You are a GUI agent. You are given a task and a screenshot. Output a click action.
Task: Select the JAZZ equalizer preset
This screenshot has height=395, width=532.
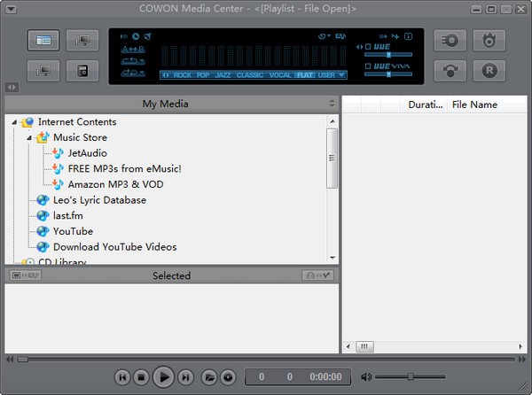point(223,75)
